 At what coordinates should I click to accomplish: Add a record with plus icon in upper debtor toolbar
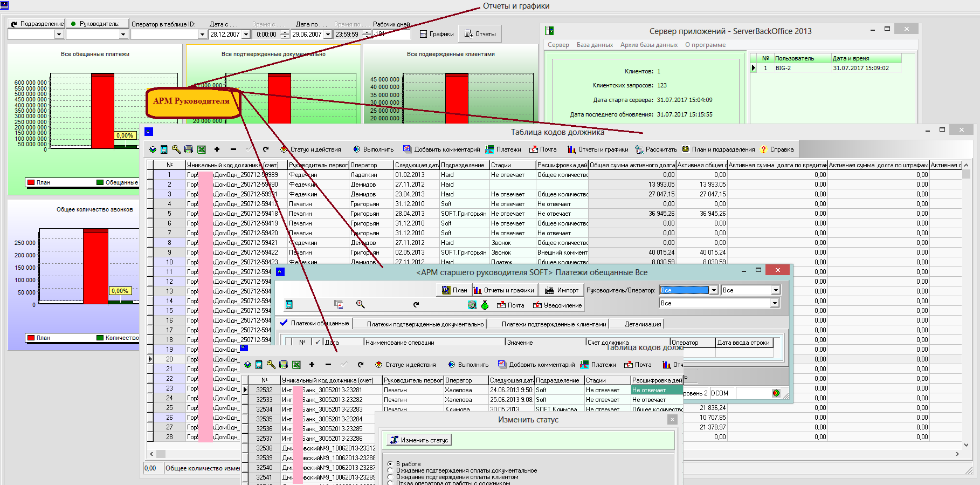(217, 149)
